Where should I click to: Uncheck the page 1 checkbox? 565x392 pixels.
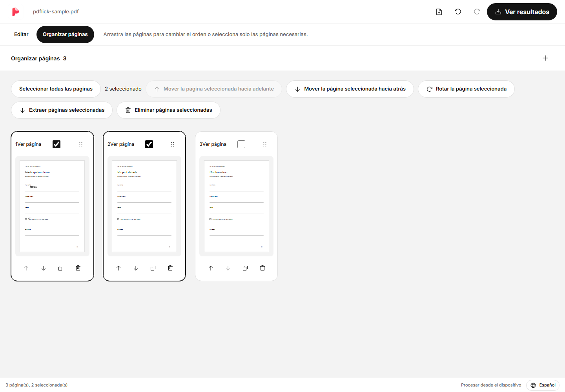click(56, 144)
